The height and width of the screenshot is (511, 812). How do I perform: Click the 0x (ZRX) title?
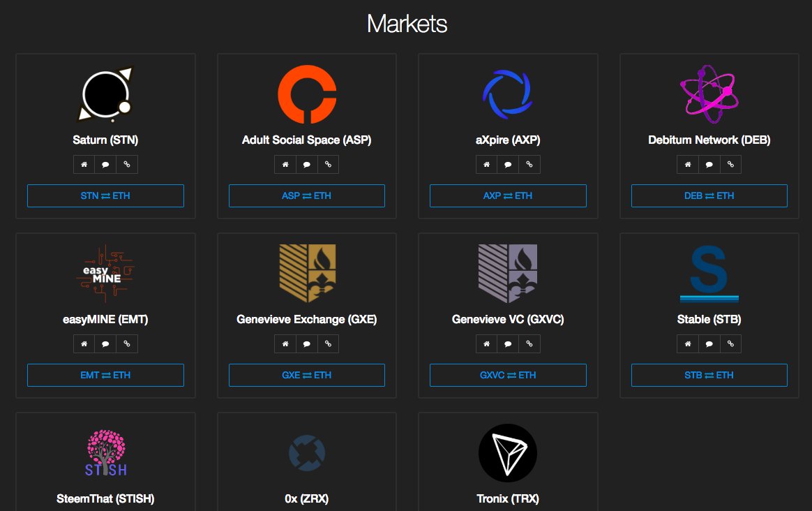(306, 498)
